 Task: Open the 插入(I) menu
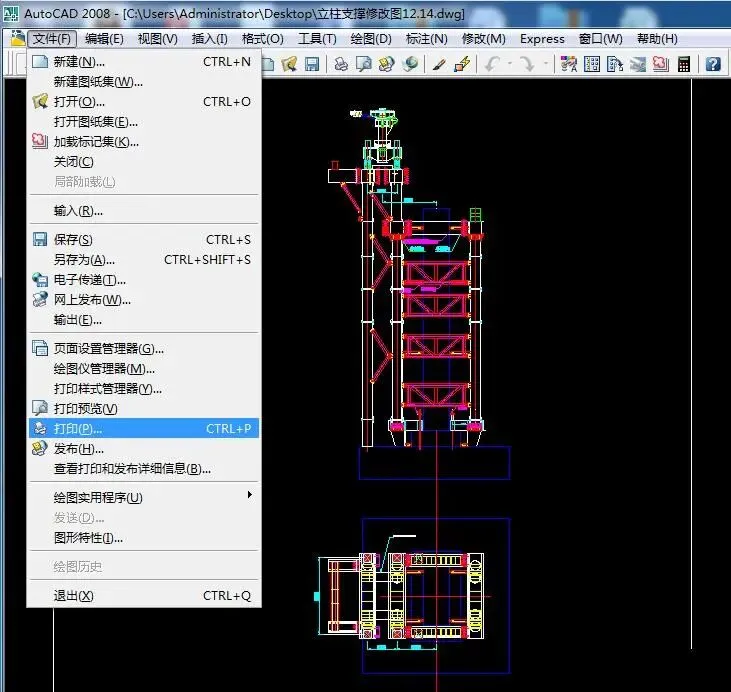point(209,39)
